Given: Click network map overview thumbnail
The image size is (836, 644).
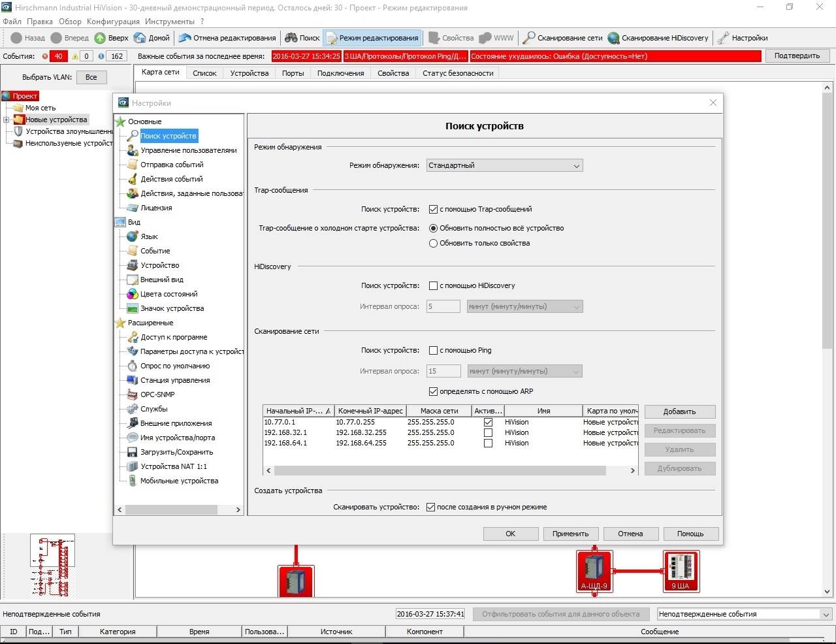Looking at the screenshot, I should (52, 564).
